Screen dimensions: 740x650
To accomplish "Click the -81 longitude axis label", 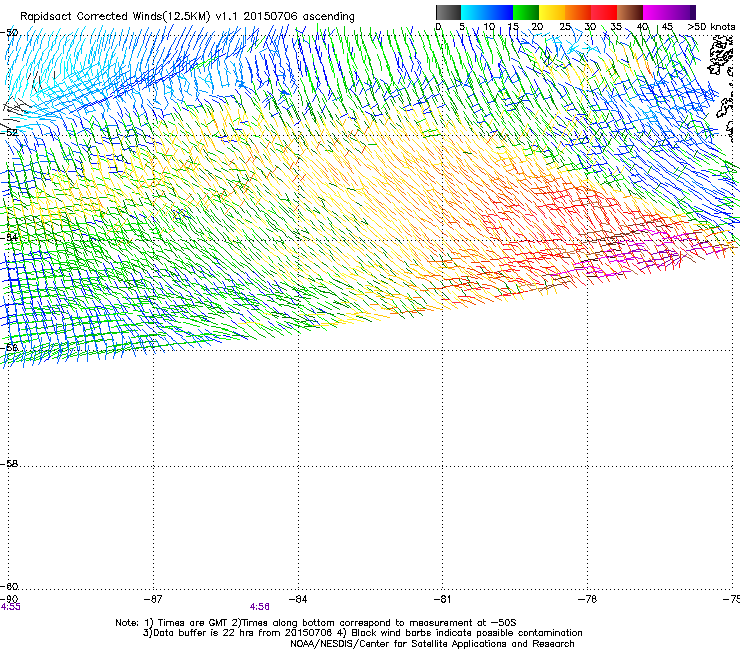I will tap(442, 599).
